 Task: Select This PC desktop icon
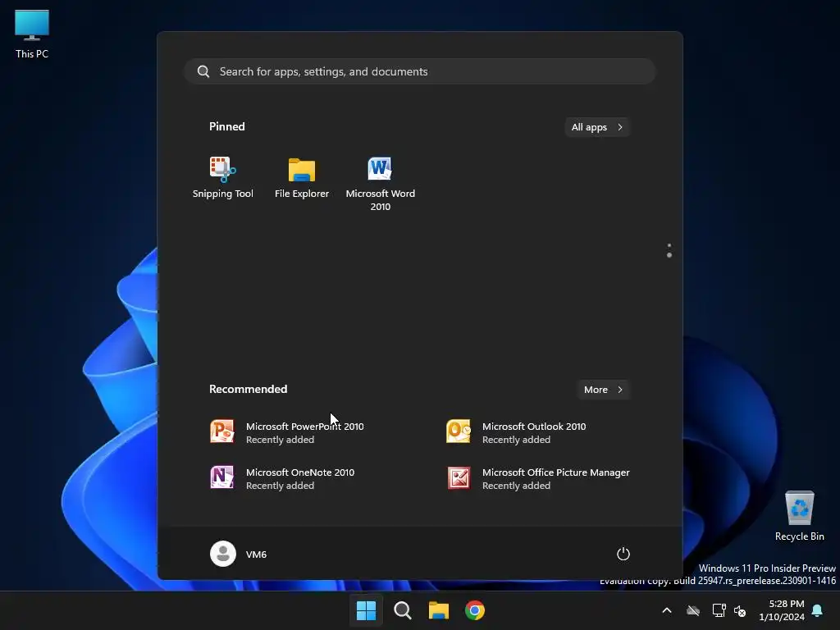click(32, 34)
